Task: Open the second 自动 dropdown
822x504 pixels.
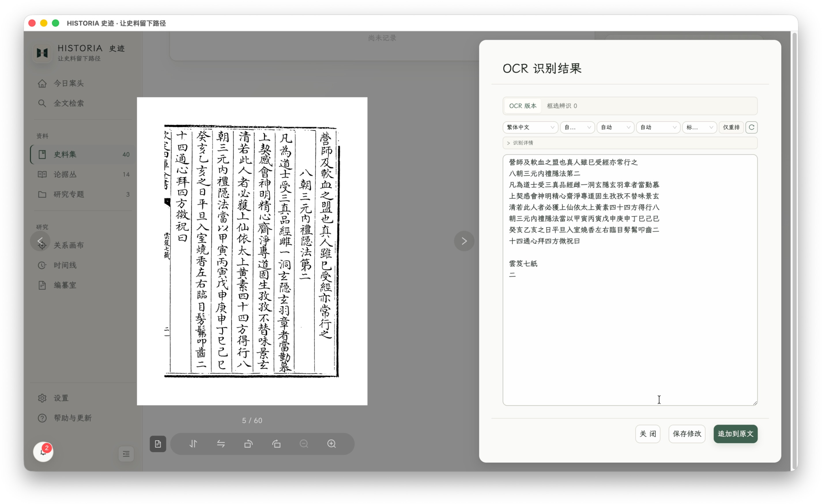Action: 658,127
